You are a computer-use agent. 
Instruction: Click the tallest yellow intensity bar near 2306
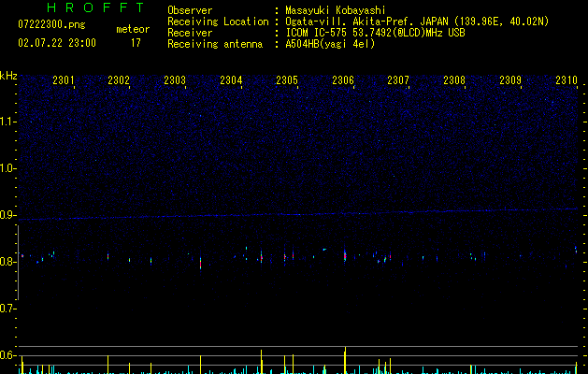click(345, 360)
